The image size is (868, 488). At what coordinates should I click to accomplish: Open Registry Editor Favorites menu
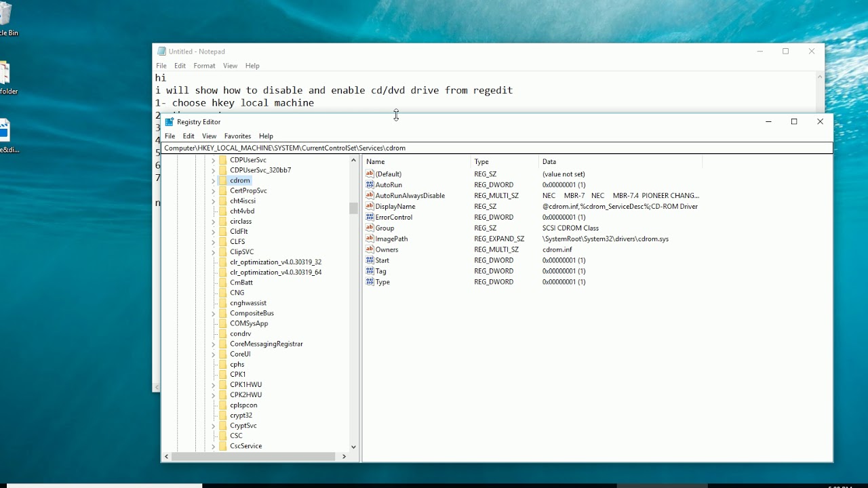coord(237,136)
